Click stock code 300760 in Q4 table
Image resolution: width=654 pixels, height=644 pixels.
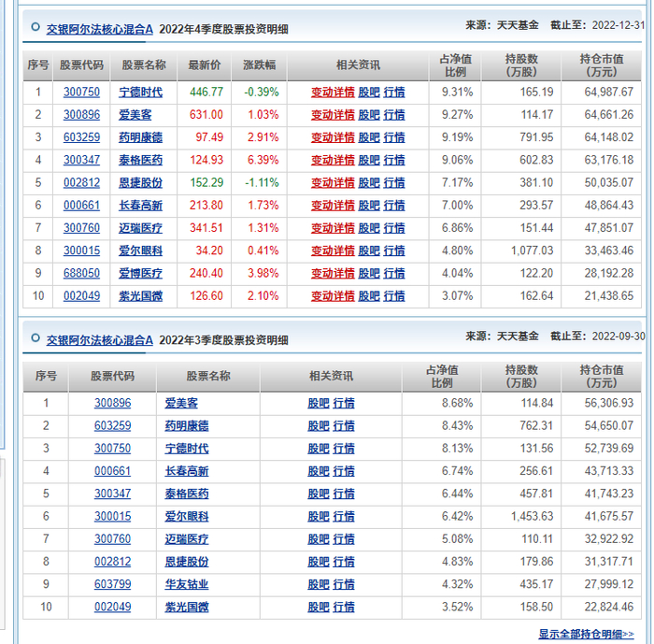81,228
